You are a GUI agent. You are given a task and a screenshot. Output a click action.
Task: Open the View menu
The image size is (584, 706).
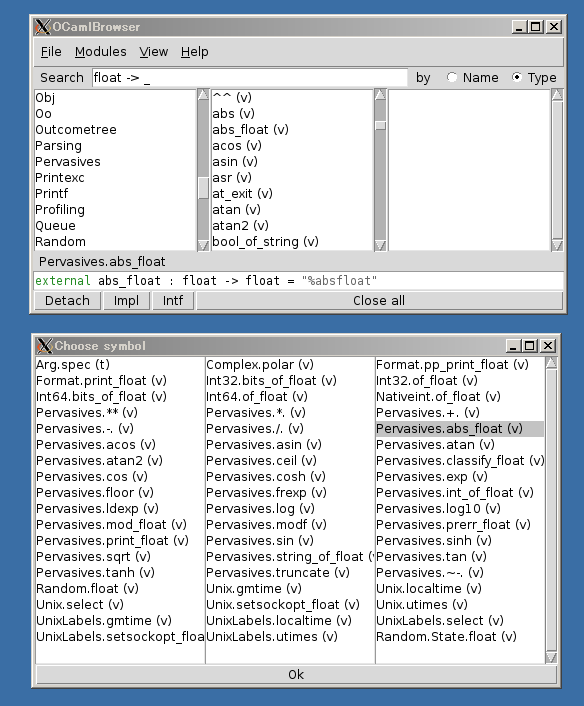[x=154, y=52]
